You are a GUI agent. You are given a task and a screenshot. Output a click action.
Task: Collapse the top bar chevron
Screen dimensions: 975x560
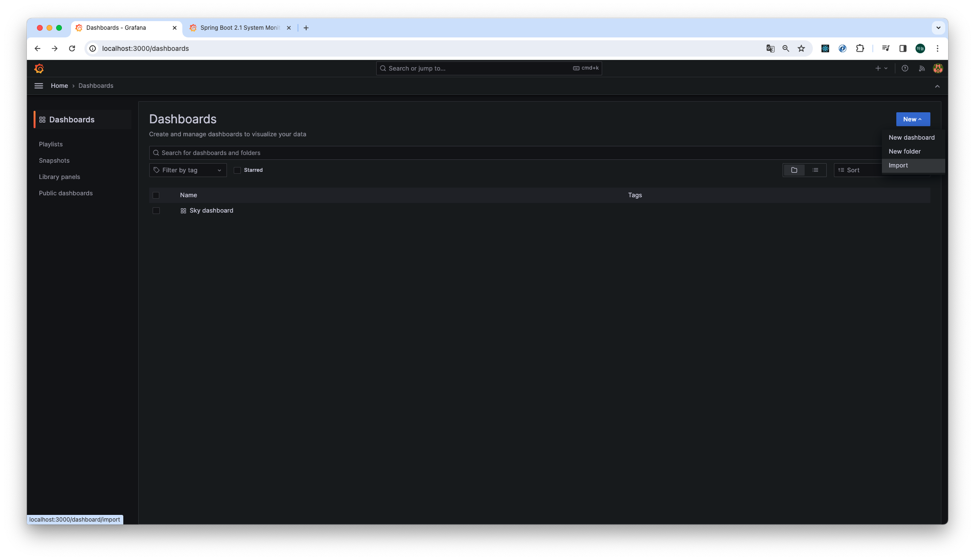click(x=937, y=86)
